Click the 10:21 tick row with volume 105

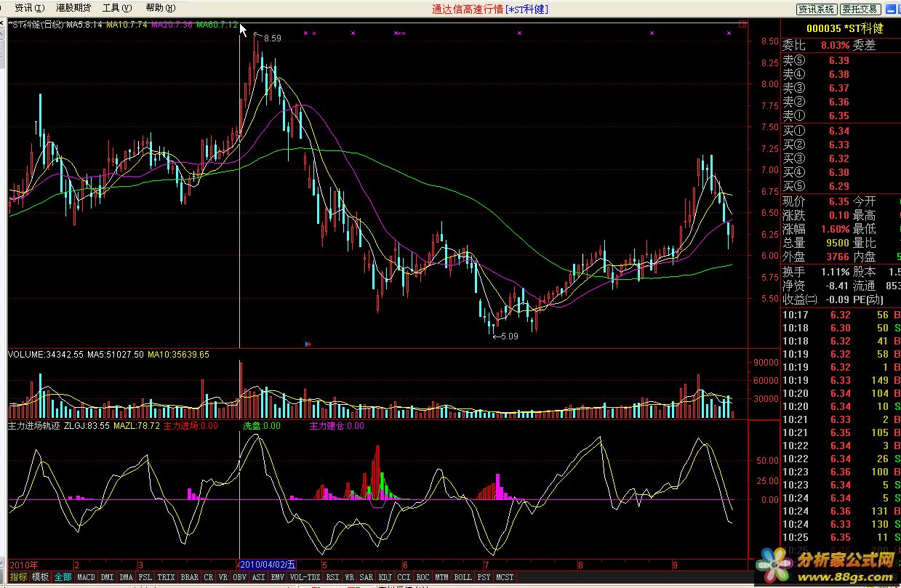(x=841, y=432)
